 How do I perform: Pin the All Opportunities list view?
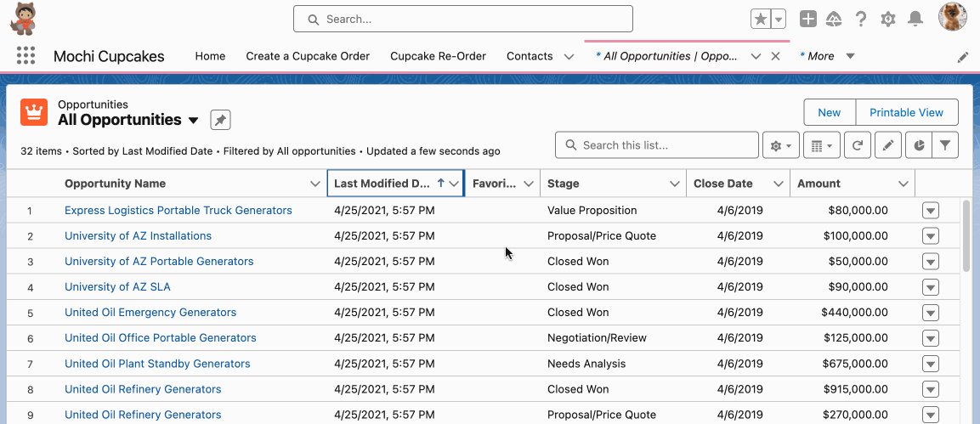pos(221,120)
